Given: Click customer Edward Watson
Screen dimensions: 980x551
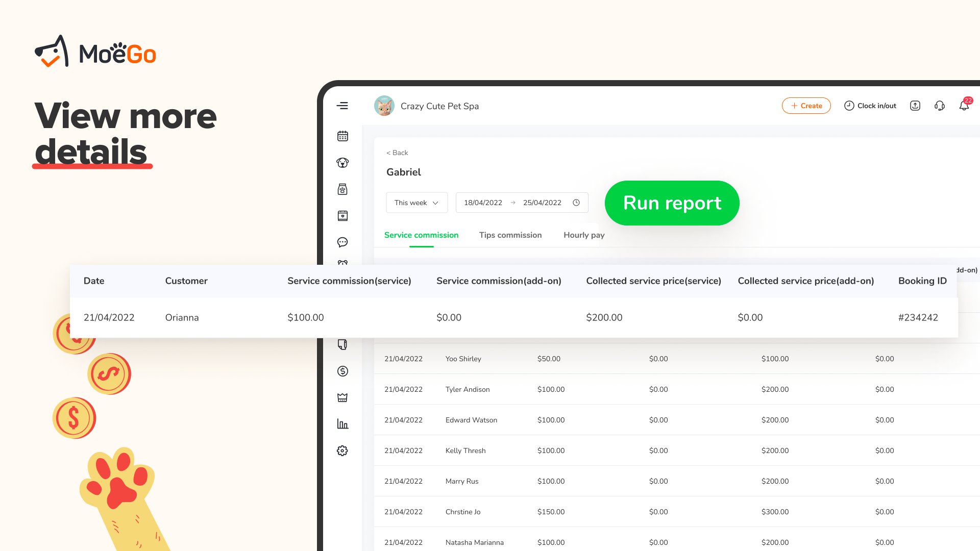Looking at the screenshot, I should pos(471,420).
